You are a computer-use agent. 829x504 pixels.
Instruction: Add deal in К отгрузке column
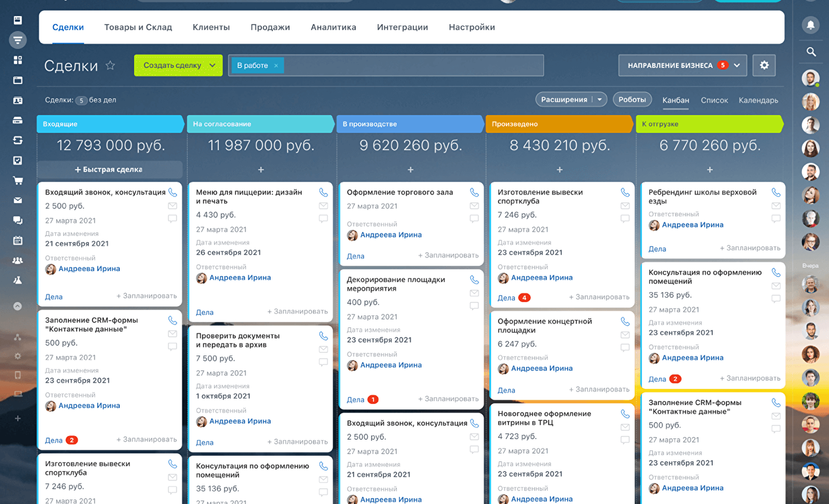click(x=710, y=170)
